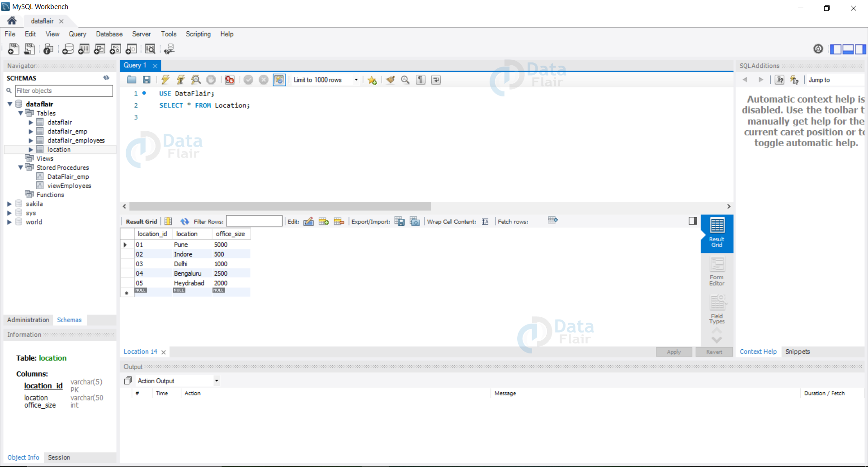Insert new row icon in result toolbar
This screenshot has height=467, width=868.
tap(324, 221)
